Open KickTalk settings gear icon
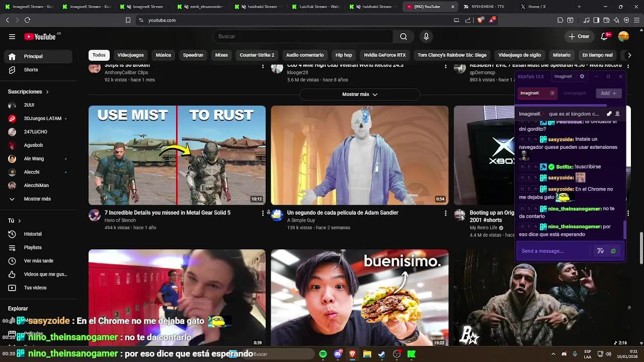Image resolution: width=644 pixels, height=362 pixels. [582, 76]
